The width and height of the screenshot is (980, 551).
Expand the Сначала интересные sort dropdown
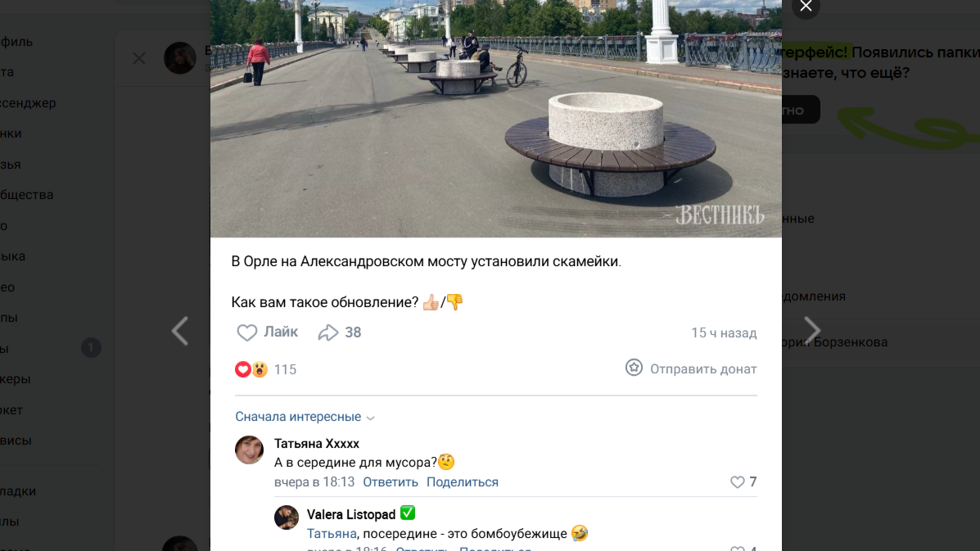(305, 417)
